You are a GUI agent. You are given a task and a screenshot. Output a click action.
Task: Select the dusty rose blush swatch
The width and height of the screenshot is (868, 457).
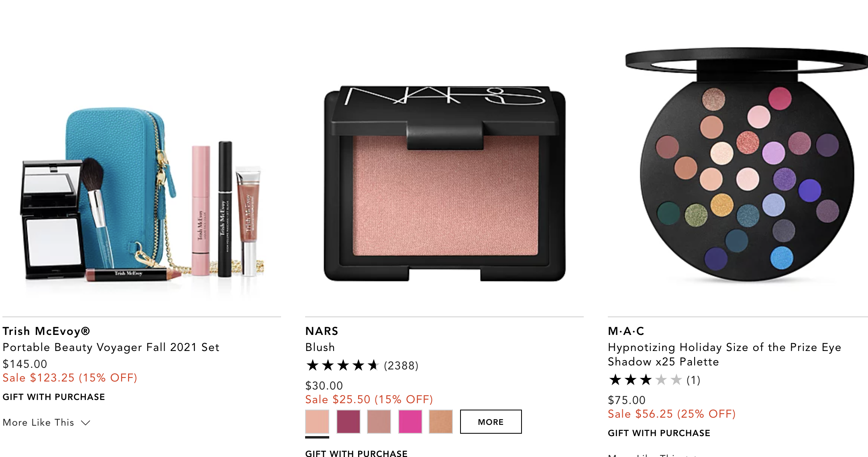click(x=379, y=422)
